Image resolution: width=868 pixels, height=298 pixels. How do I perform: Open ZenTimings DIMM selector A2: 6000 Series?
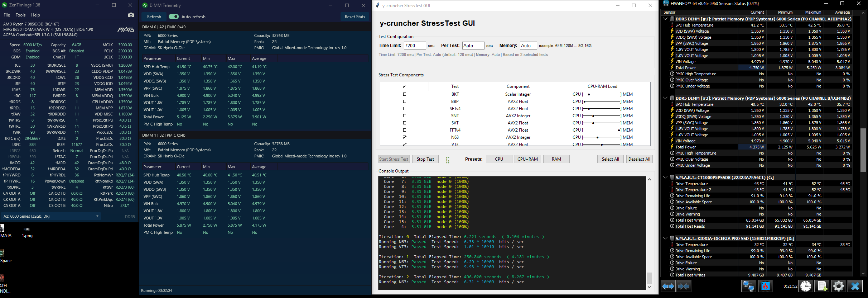(51, 216)
